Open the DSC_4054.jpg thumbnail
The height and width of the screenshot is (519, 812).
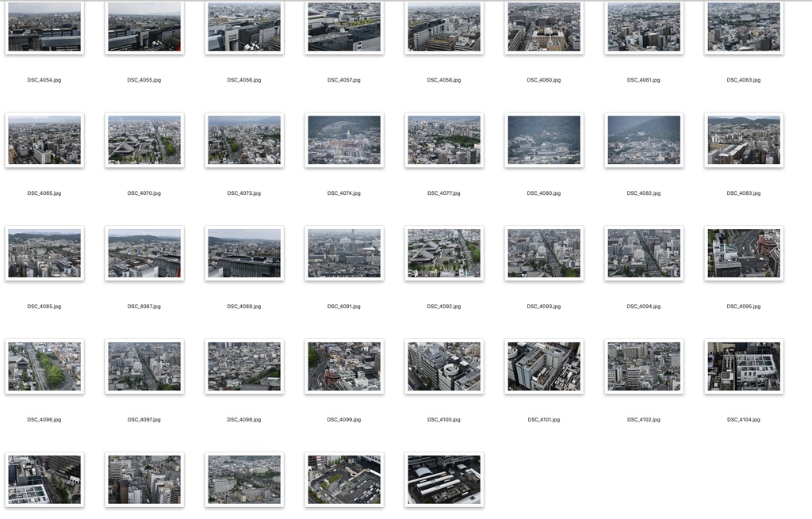pyautogui.click(x=44, y=27)
